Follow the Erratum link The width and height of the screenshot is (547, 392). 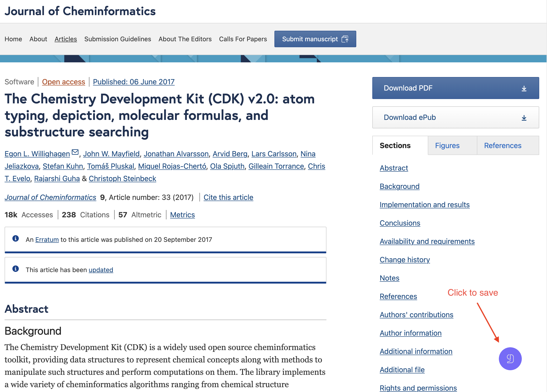coord(47,240)
